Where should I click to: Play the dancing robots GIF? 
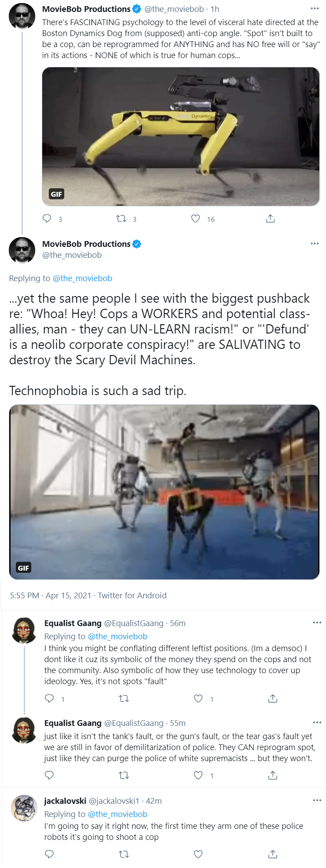(164, 492)
